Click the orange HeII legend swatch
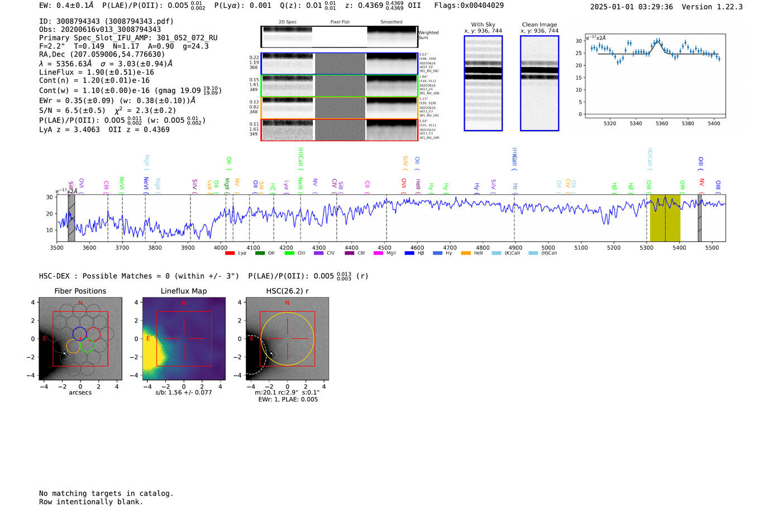This screenshot has height=532, width=782. point(466,253)
